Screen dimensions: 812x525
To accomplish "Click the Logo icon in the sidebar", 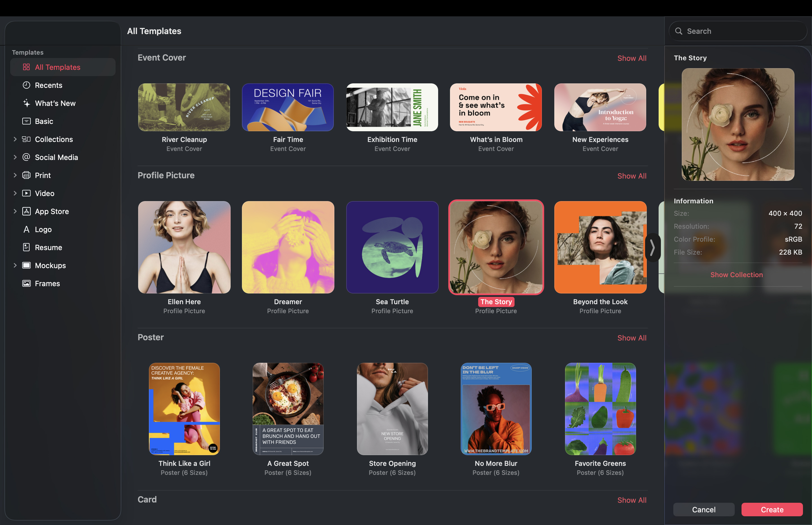I will click(x=27, y=229).
